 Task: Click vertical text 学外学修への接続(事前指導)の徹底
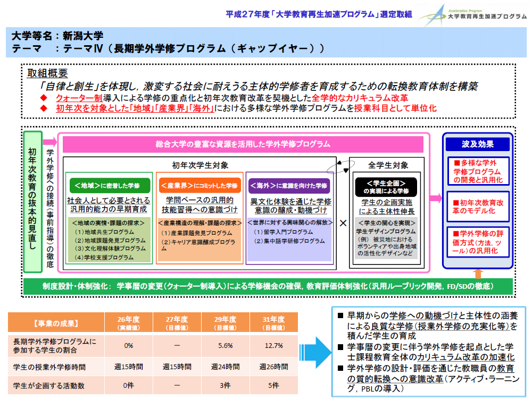[50, 209]
